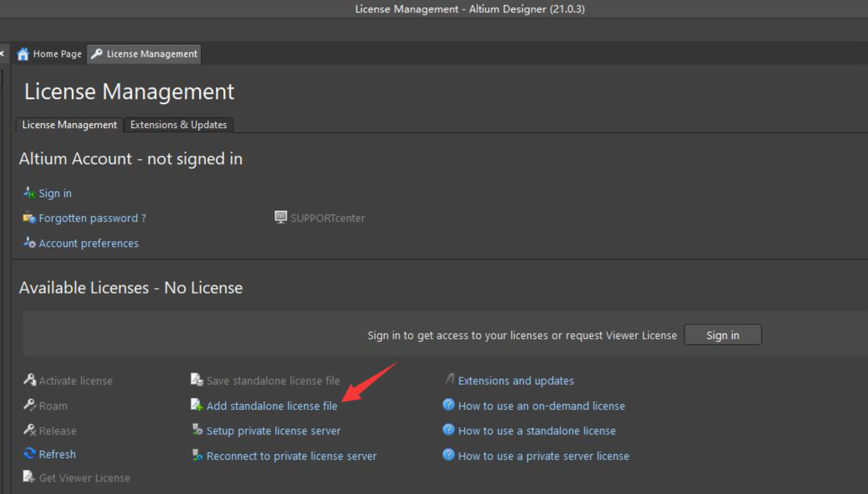Click the SUPPORTcenter monitor icon
868x494 pixels.
tap(281, 217)
